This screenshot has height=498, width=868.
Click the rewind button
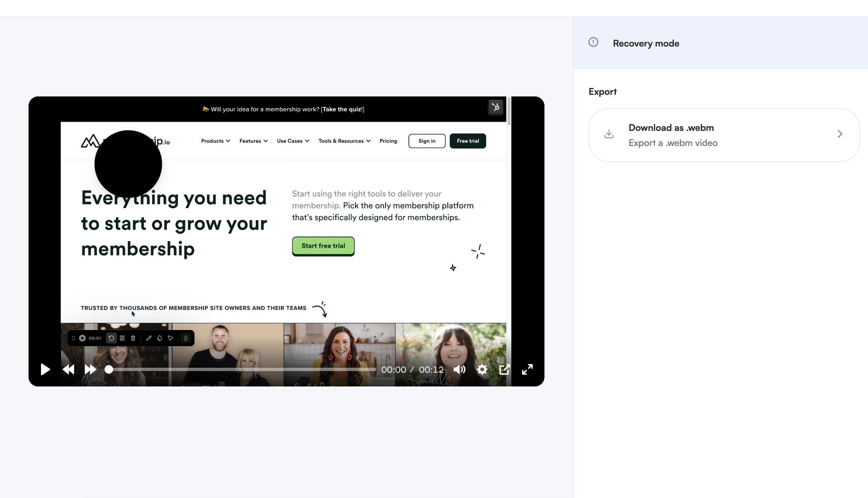(69, 369)
